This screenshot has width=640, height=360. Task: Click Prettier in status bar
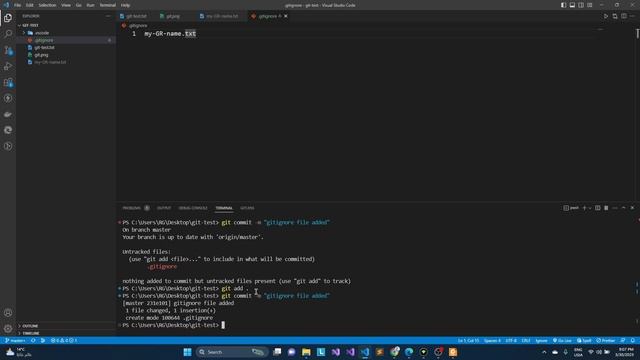point(606,340)
